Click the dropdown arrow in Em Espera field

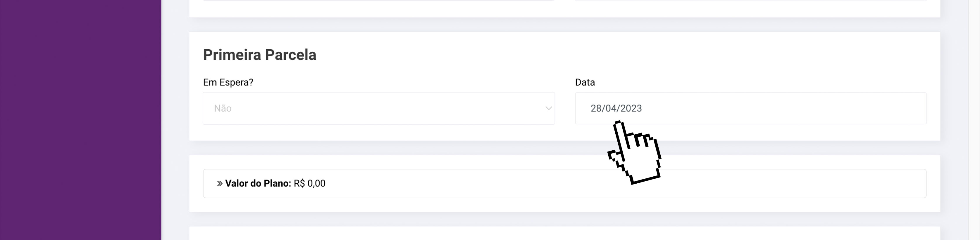[x=548, y=108]
